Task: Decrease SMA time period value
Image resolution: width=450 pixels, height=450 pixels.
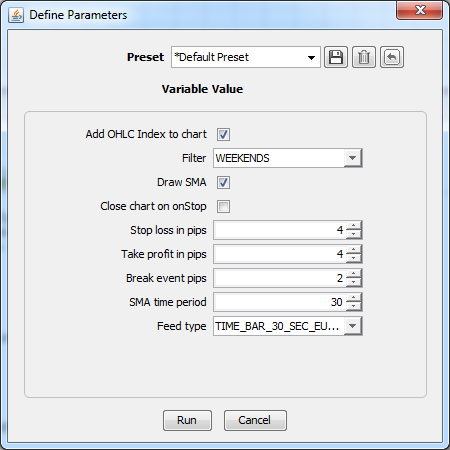Action: pos(354,306)
